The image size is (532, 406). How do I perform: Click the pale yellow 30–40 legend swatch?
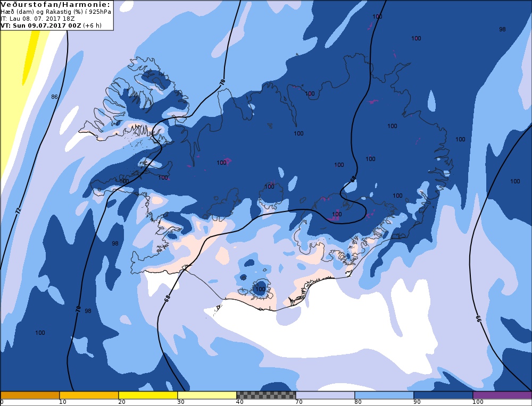[x=207, y=395]
